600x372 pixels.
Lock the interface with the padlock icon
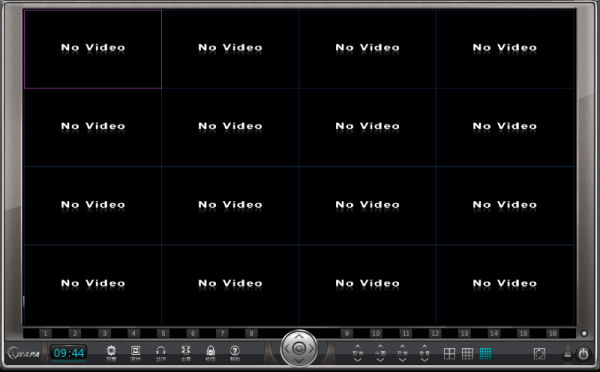tap(210, 351)
